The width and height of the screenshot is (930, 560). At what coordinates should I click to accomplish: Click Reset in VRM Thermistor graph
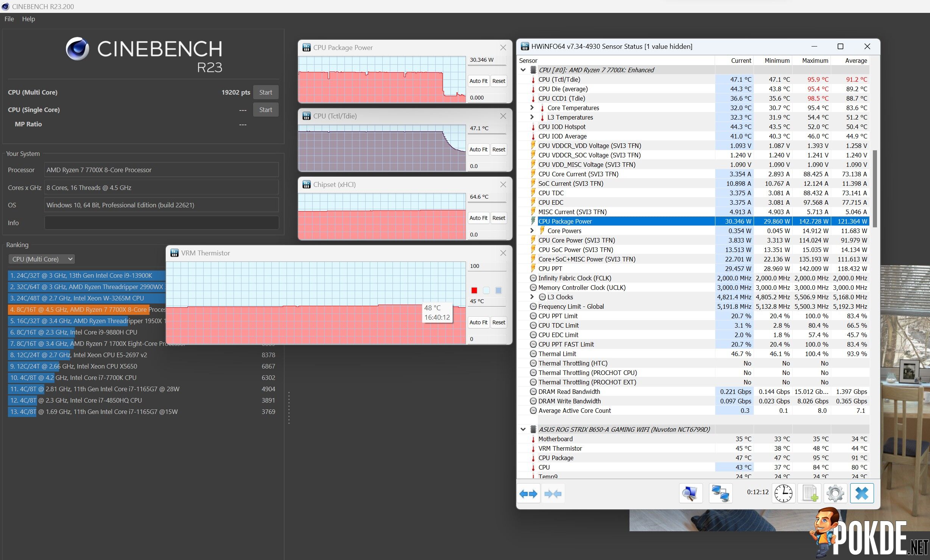pyautogui.click(x=498, y=322)
